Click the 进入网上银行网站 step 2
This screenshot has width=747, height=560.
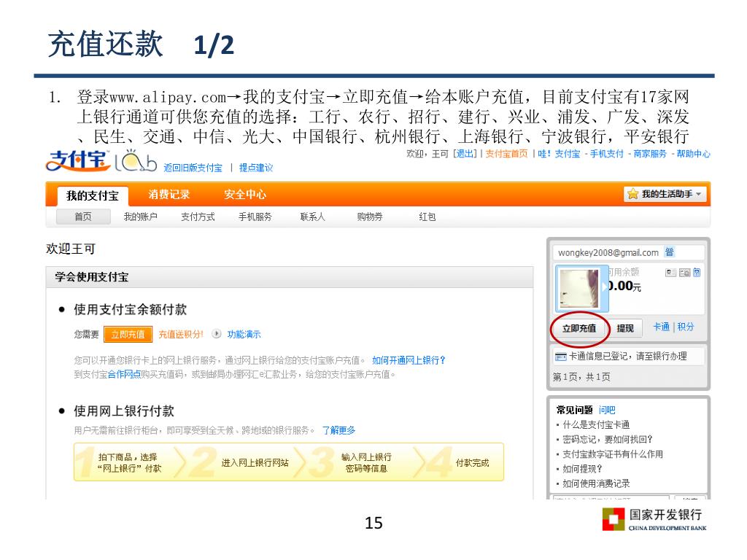[255, 462]
